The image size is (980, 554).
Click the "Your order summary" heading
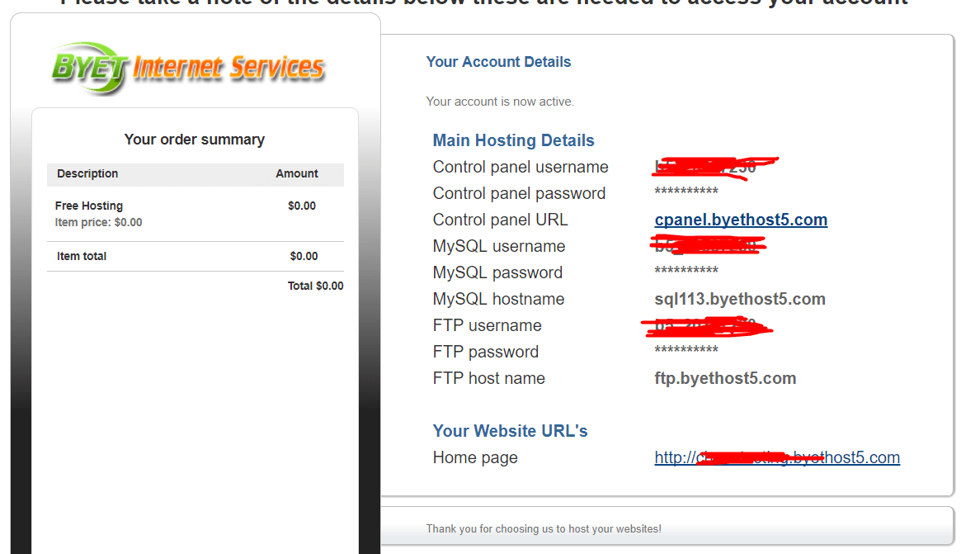(x=195, y=140)
